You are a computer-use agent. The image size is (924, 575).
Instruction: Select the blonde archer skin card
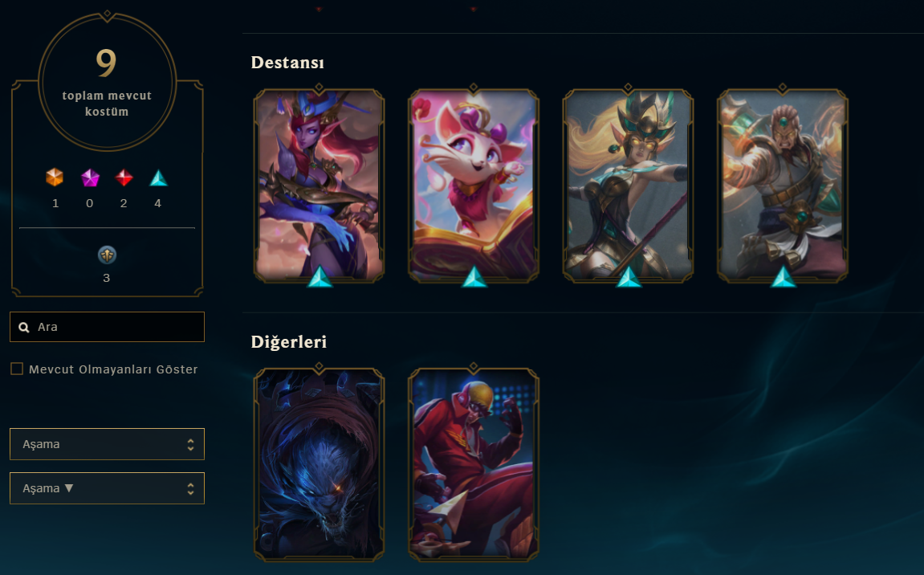(628, 186)
